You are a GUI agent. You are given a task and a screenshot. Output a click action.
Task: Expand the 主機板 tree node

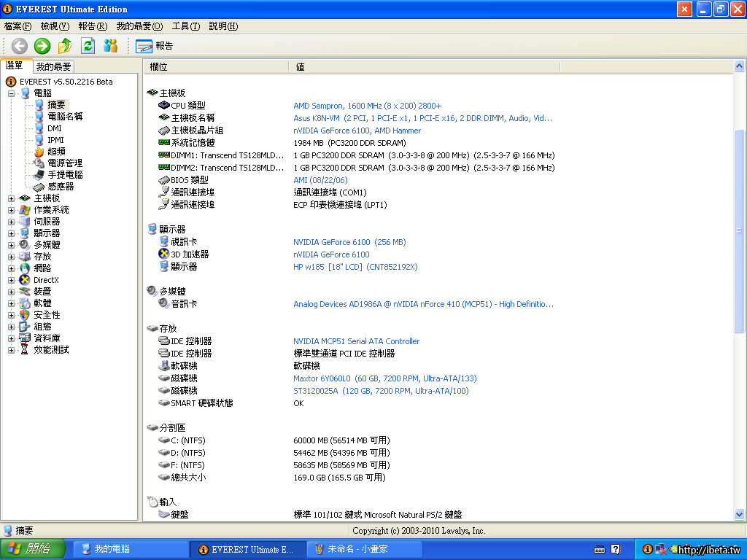(x=12, y=198)
